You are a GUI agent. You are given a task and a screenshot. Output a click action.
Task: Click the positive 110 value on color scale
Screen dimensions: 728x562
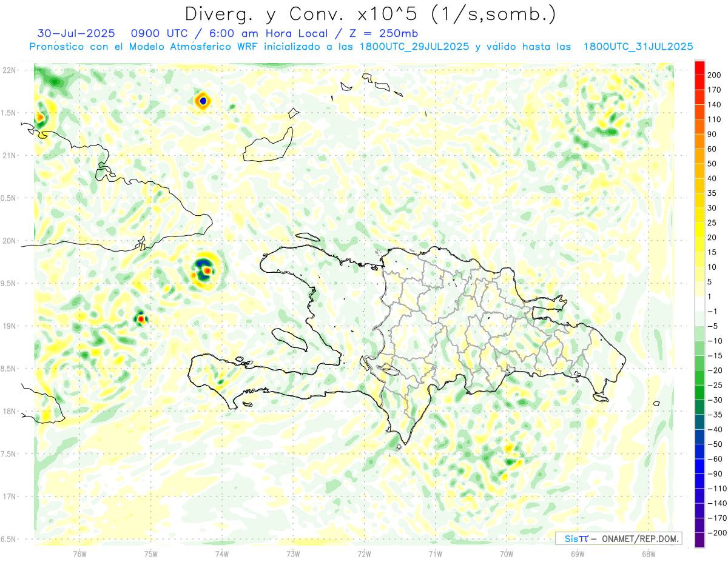pos(714,119)
